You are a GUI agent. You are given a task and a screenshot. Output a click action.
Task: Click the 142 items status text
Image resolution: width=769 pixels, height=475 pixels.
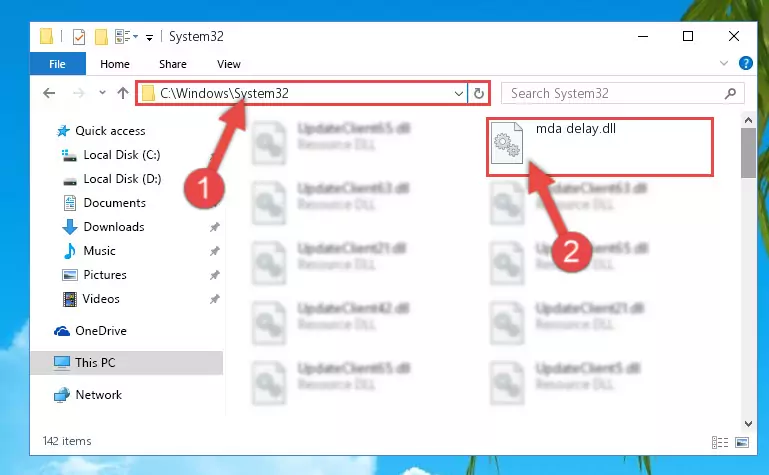click(67, 441)
